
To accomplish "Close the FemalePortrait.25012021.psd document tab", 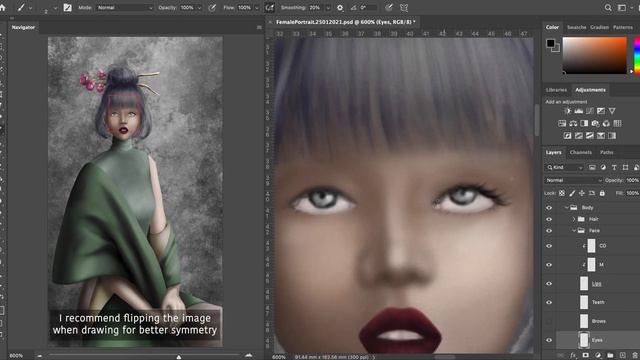I will [270, 22].
